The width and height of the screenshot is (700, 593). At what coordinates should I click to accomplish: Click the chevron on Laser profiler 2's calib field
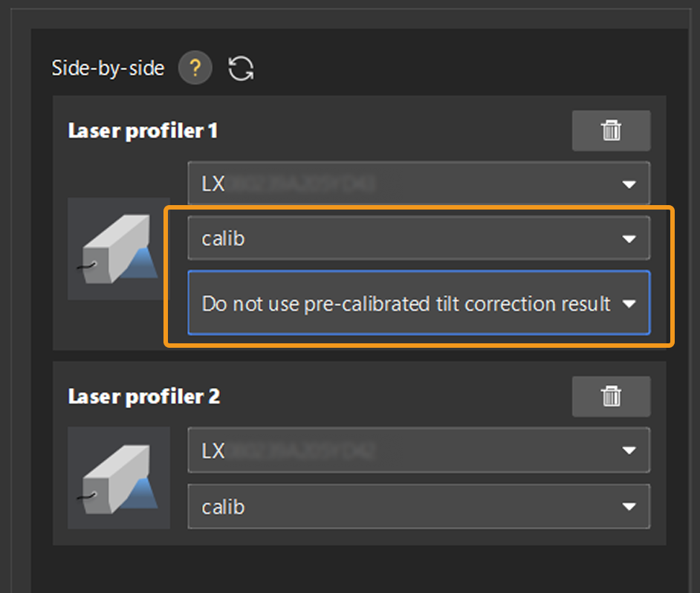[629, 506]
